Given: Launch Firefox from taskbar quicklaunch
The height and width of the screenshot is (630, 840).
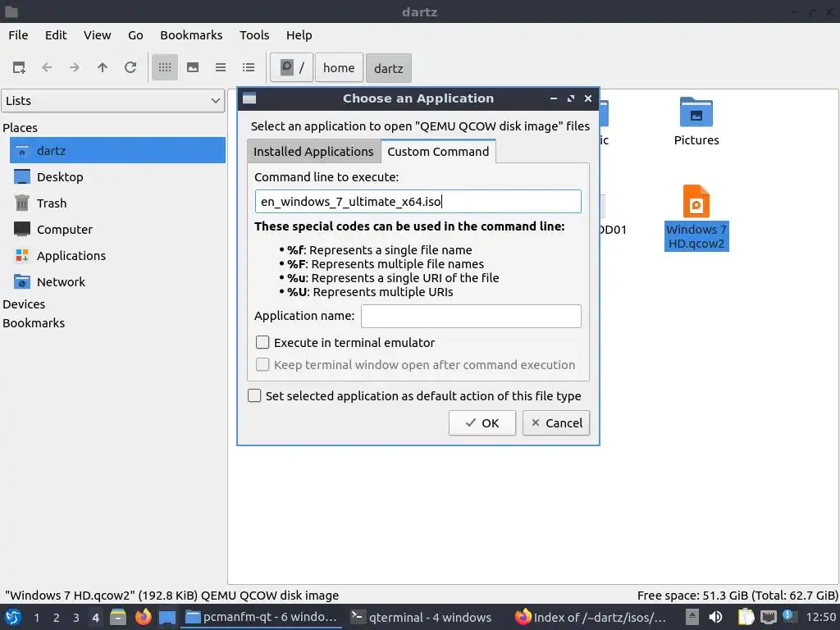Looking at the screenshot, I should 143,617.
